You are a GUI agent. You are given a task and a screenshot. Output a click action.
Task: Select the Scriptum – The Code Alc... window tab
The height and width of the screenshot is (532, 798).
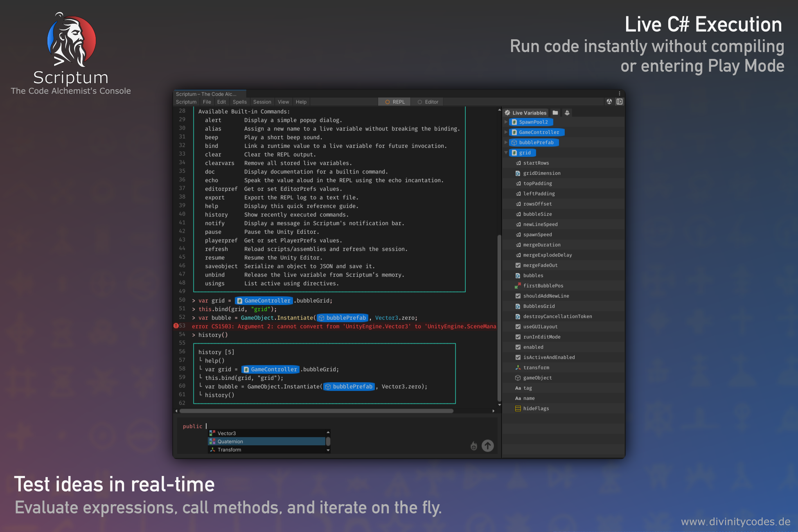tap(210, 94)
